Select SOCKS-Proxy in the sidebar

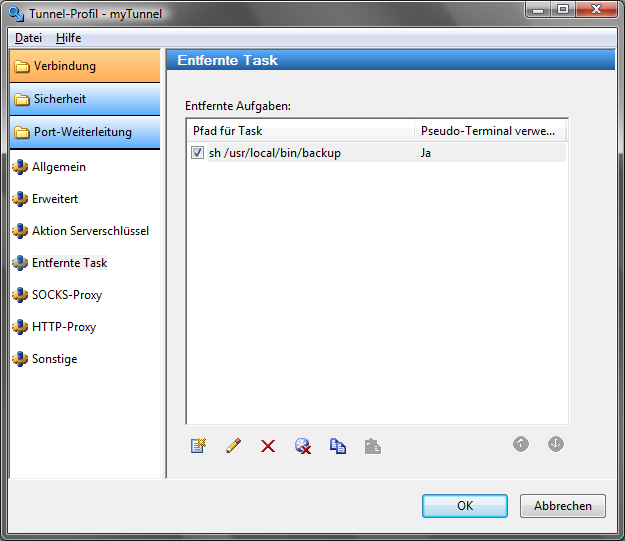pyautogui.click(x=66, y=295)
